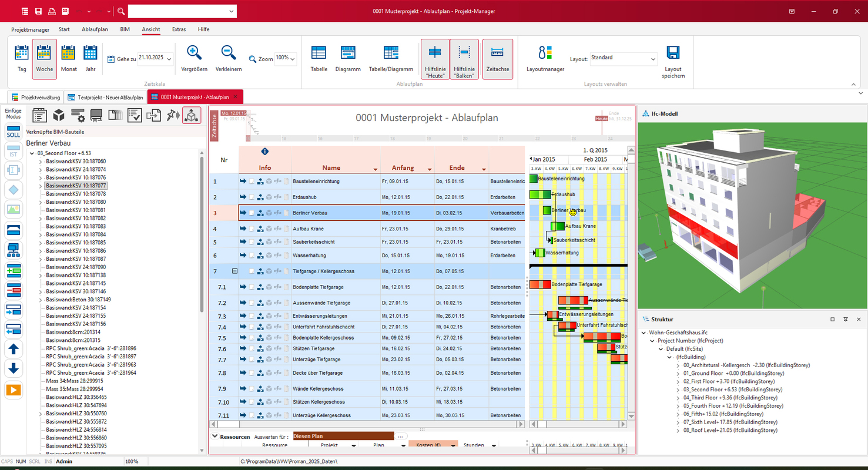868x470 pixels.
Task: Click the blue up-arrow icon in the left sidebar
Action: coord(12,349)
